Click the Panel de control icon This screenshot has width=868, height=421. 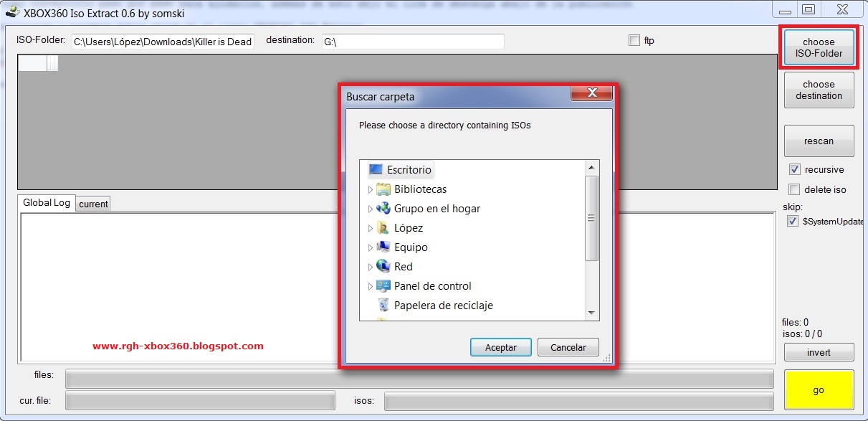(383, 286)
